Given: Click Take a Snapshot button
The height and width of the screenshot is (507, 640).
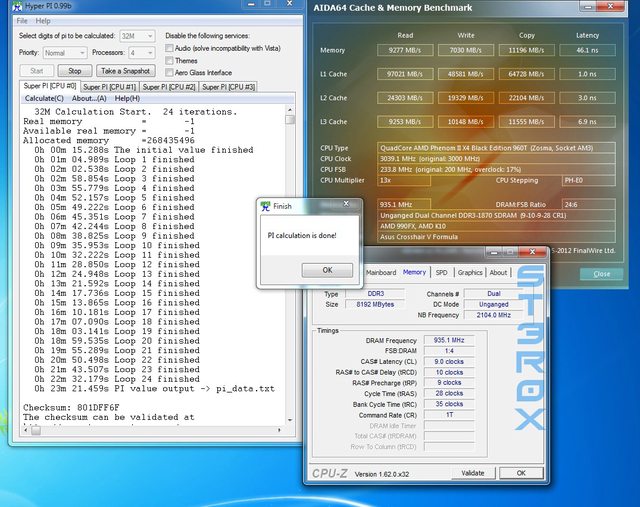Looking at the screenshot, I should tap(126, 71).
